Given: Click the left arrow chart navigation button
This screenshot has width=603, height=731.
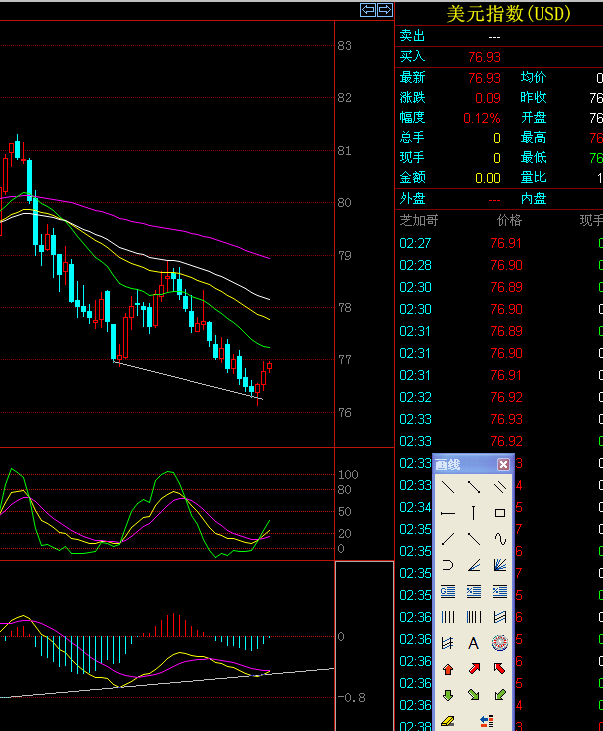Looking at the screenshot, I should point(367,10).
